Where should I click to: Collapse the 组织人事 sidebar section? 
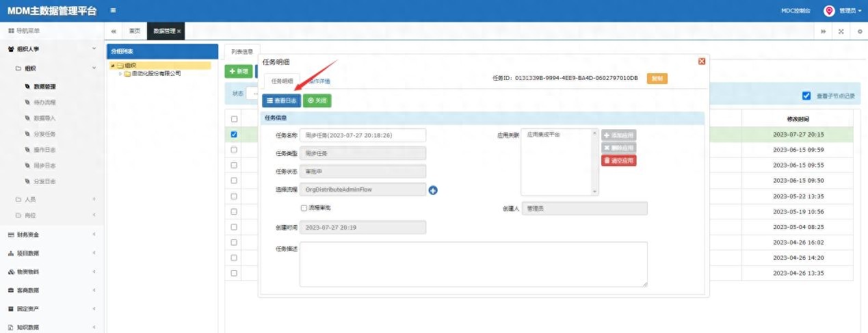tap(94, 49)
